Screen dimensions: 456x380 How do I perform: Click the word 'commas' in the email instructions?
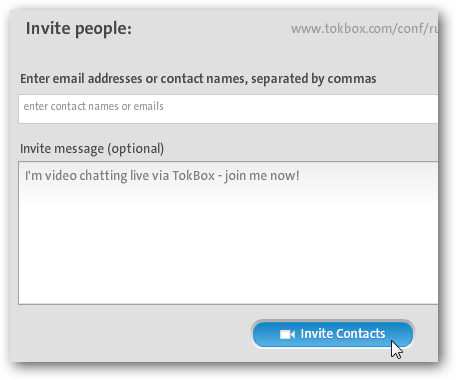tap(352, 79)
